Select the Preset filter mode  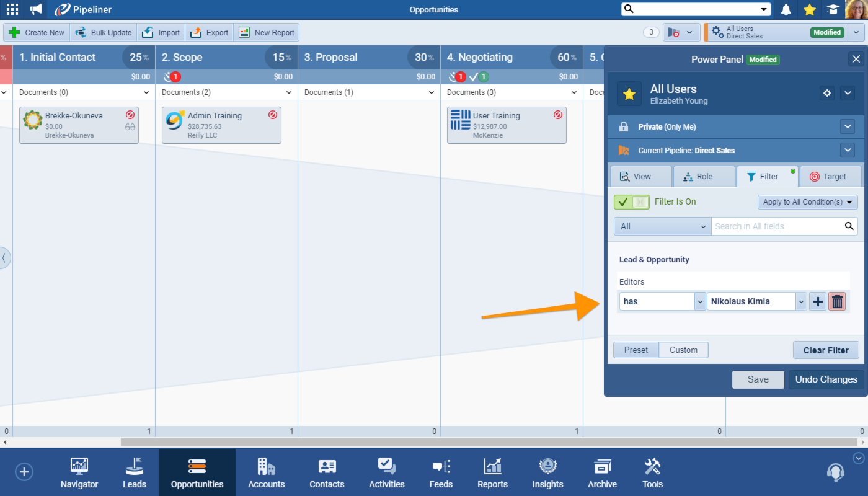tap(636, 350)
